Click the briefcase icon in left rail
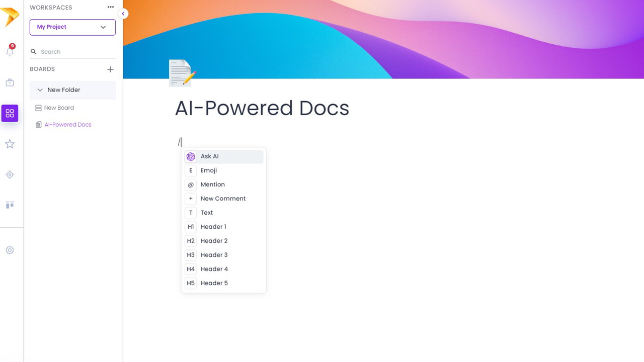Viewport: 644px width, 362px height. 10,83
